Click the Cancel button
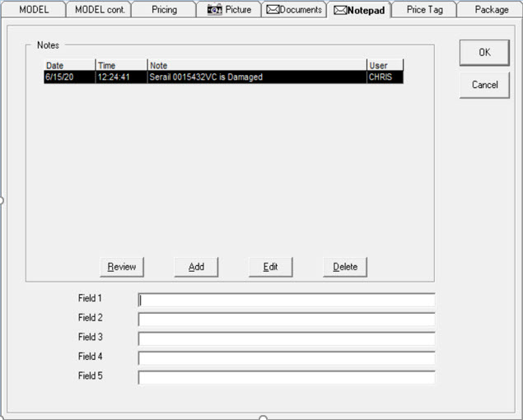Viewport: 523px width, 420px height. pos(484,85)
